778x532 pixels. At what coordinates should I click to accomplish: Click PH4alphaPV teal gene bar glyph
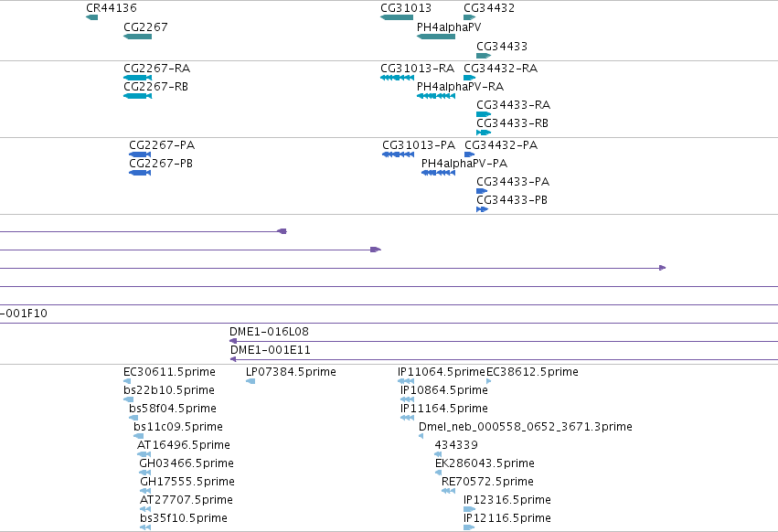[x=436, y=37]
